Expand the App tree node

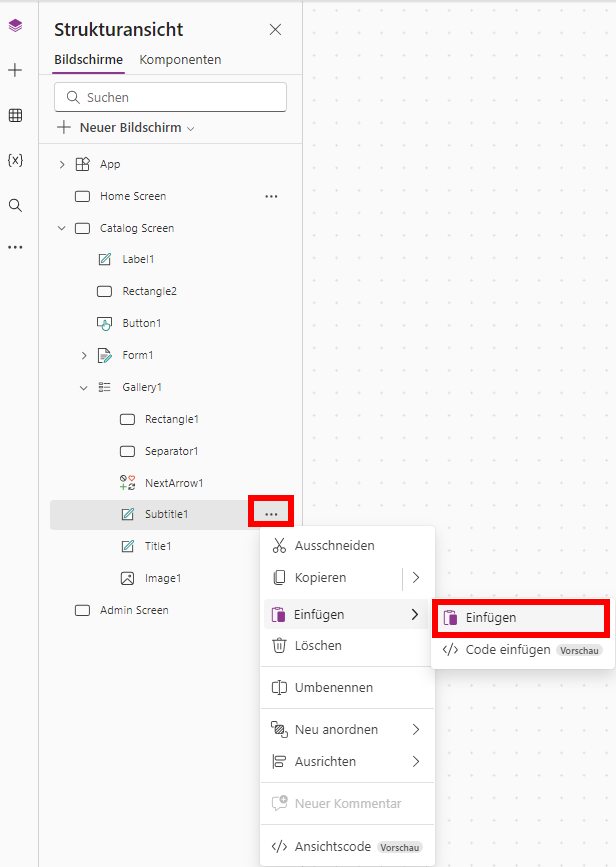pyautogui.click(x=62, y=164)
